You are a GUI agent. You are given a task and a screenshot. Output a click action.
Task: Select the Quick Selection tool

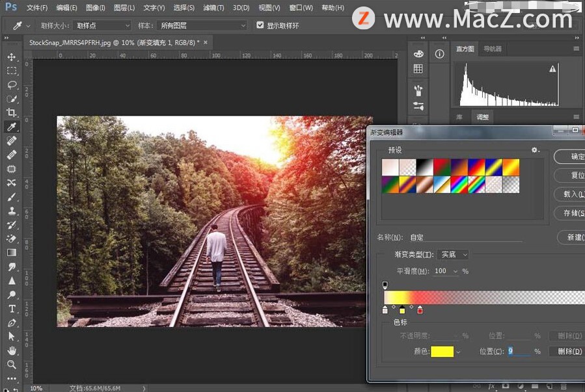tap(12, 99)
